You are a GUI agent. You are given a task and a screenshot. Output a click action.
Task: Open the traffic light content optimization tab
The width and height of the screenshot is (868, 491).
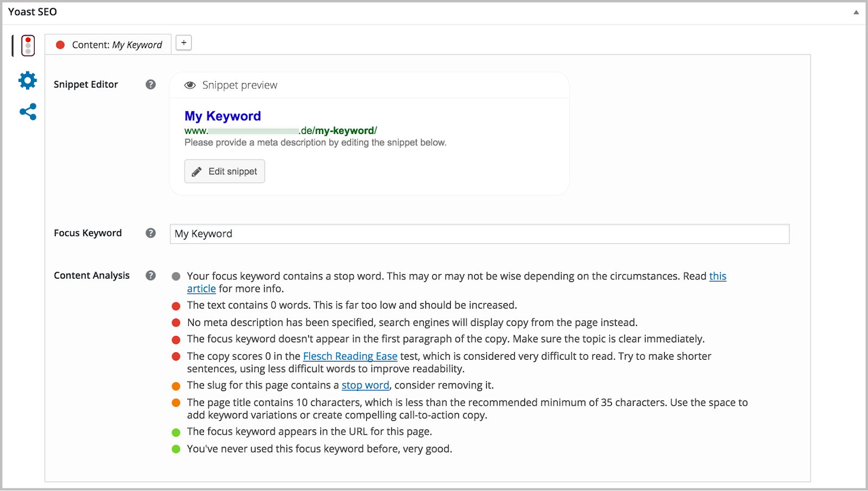[28, 46]
